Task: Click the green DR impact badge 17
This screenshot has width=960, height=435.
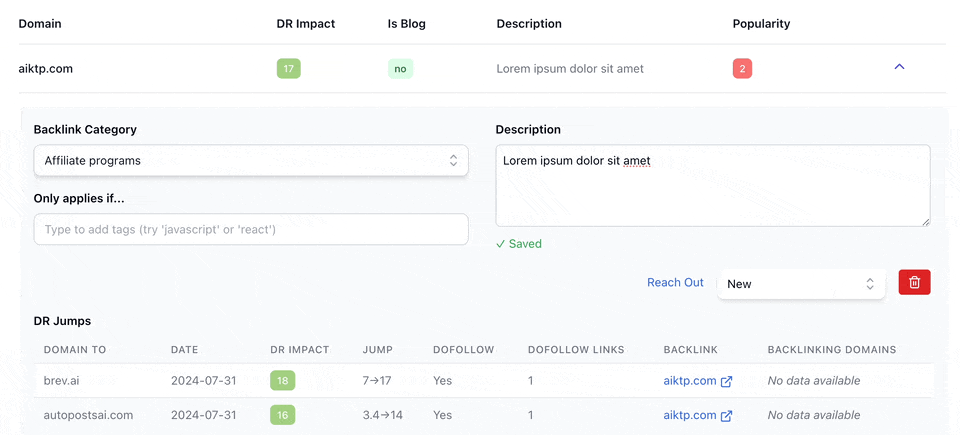Action: 288,69
